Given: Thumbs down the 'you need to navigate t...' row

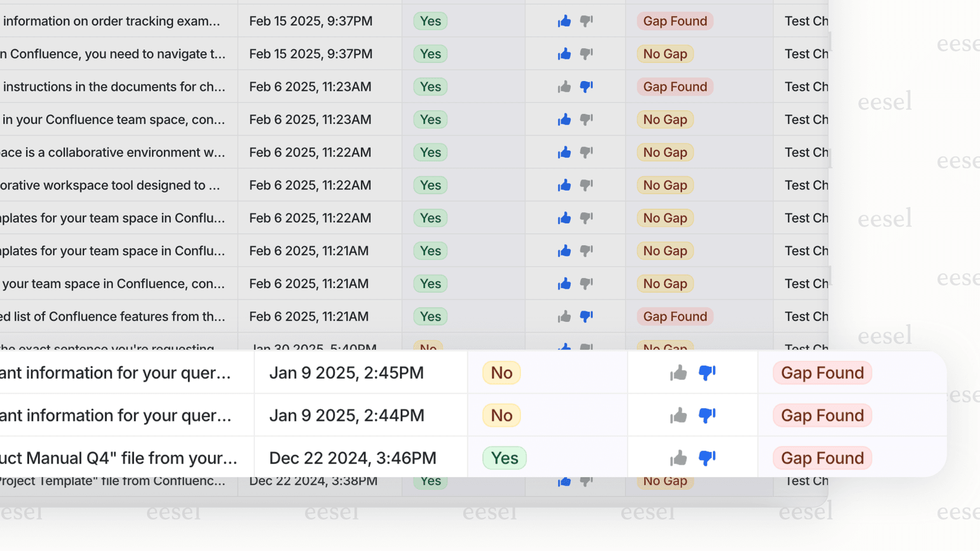Looking at the screenshot, I should (x=586, y=54).
